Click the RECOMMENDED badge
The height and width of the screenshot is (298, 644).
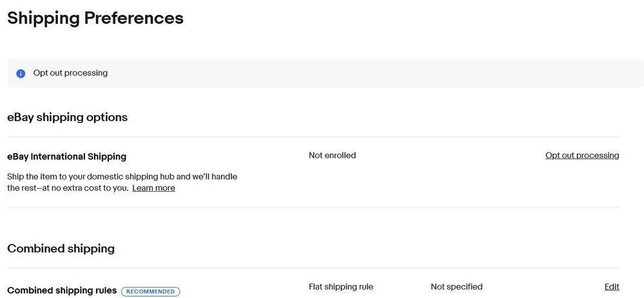coord(150,291)
